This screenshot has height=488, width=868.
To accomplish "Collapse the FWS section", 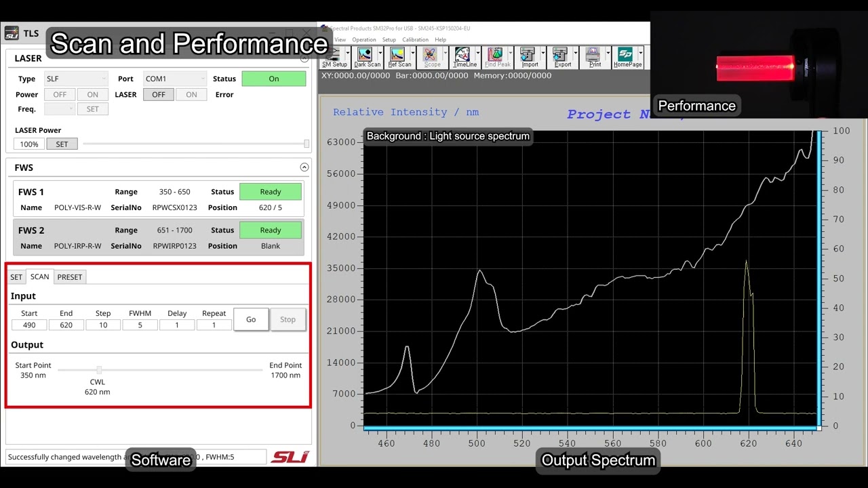I will [x=304, y=167].
